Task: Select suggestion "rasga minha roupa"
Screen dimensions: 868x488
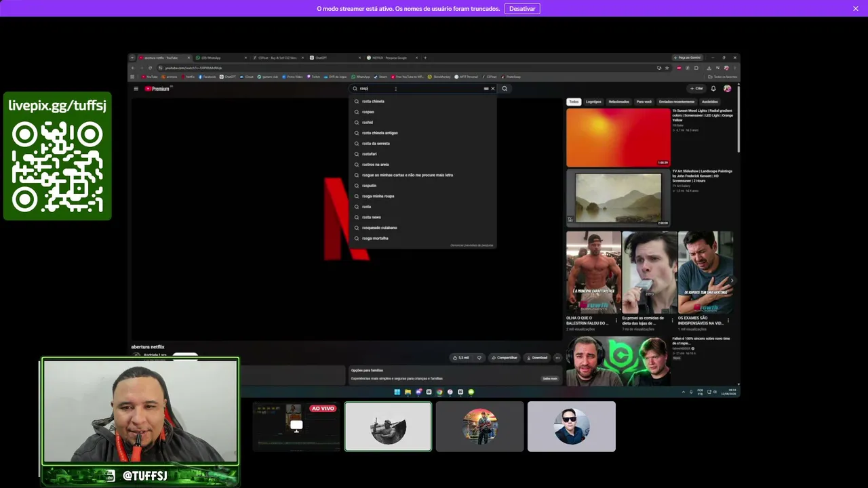Action: 422,196
